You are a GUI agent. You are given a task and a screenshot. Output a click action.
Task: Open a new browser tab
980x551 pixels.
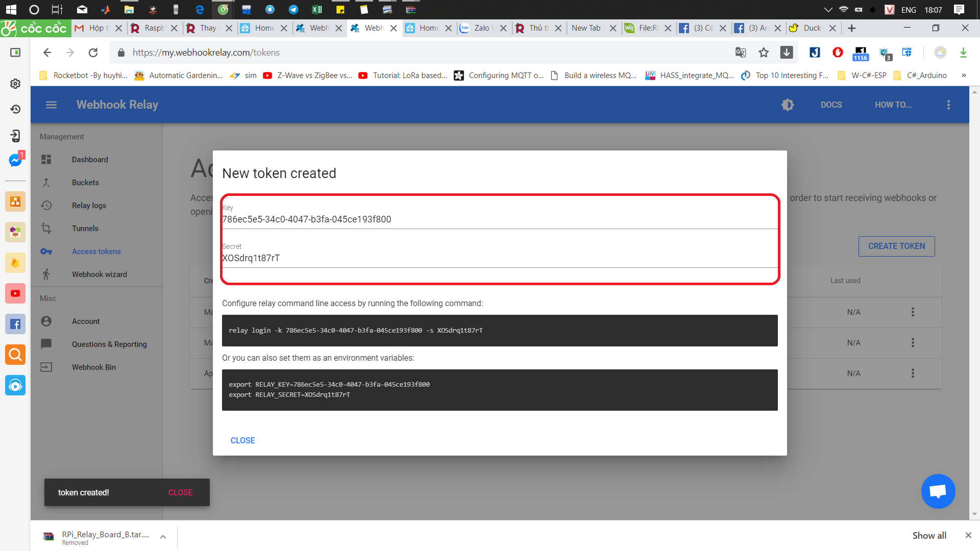coord(851,28)
